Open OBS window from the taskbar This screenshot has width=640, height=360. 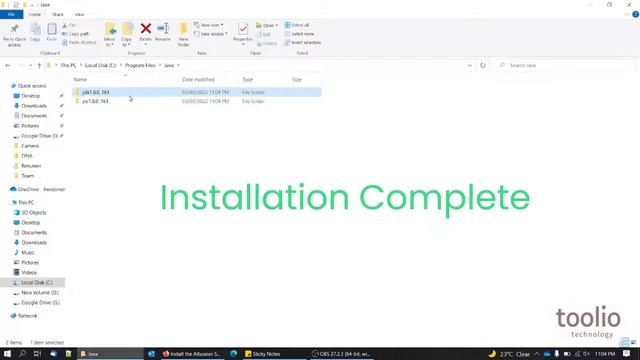point(341,354)
